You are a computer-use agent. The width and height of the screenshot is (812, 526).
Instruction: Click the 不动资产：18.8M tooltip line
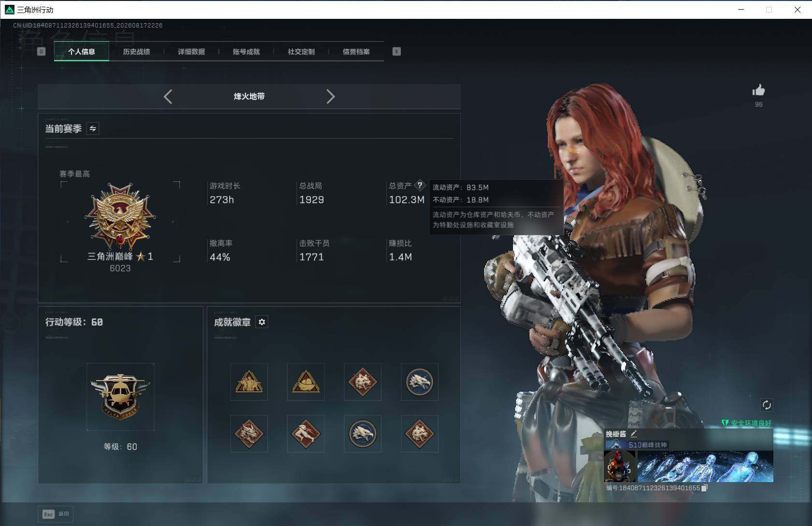pyautogui.click(x=460, y=200)
